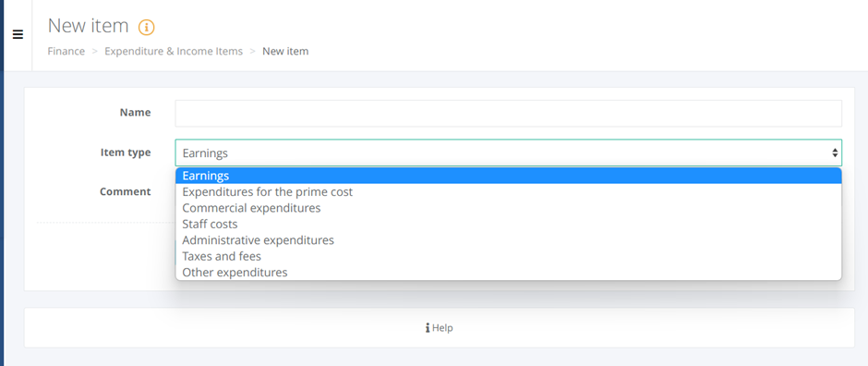868x366 pixels.
Task: Click the orange info icon beside New item
Action: [x=146, y=27]
